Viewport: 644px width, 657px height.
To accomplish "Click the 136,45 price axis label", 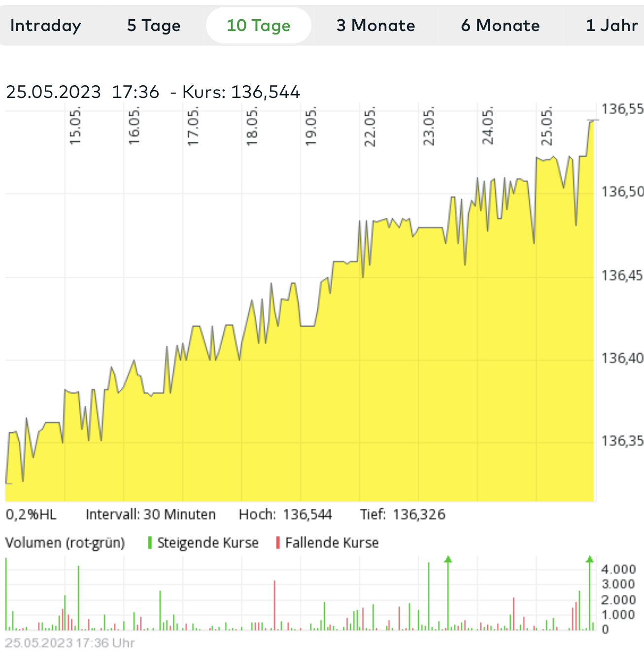I will [622, 275].
